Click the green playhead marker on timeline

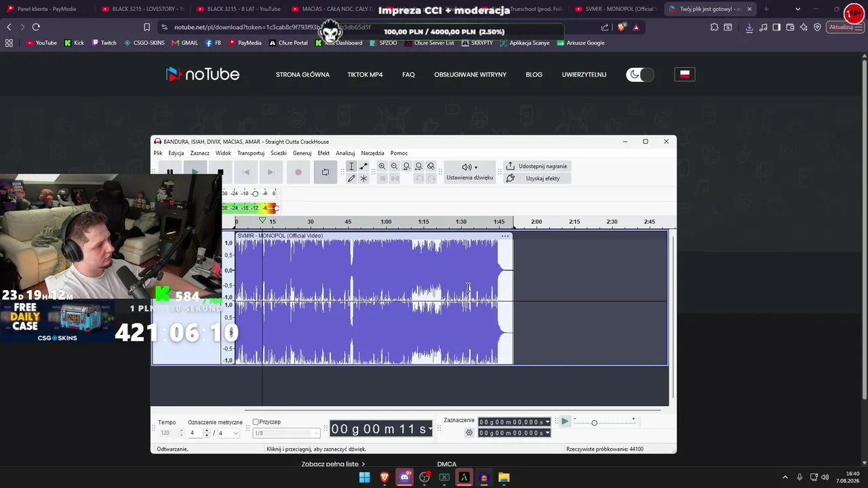tap(262, 221)
